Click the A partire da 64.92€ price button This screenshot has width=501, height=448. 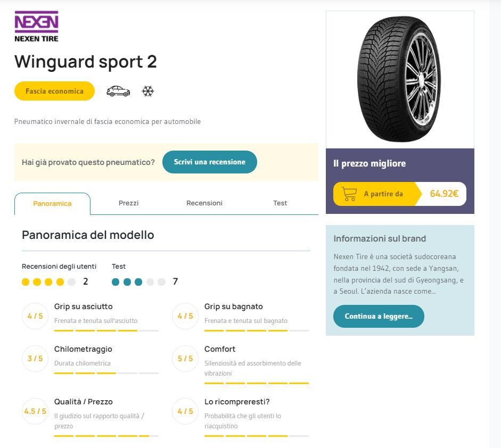click(400, 194)
